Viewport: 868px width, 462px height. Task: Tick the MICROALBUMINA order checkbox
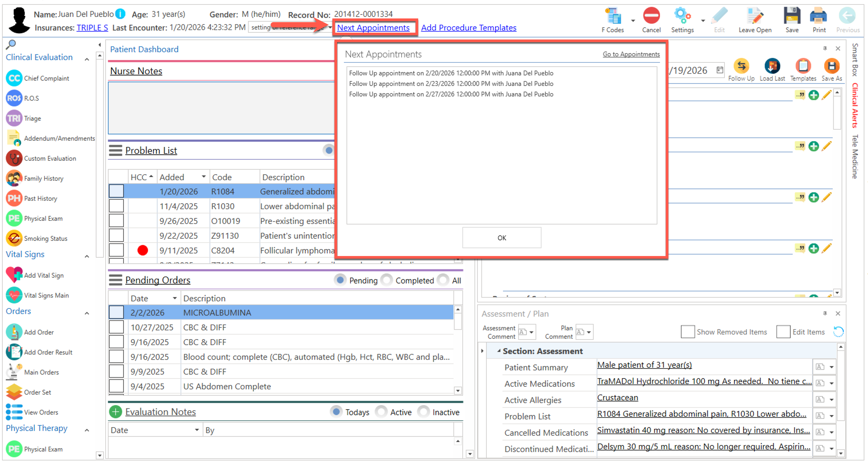(116, 312)
